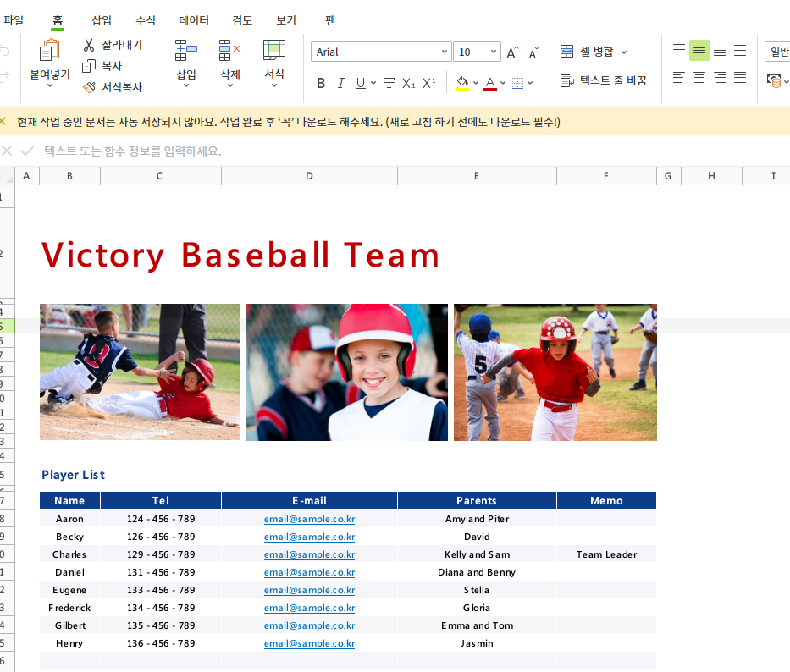Click the fill color bucket icon
The height and width of the screenshot is (672, 790).
click(462, 83)
